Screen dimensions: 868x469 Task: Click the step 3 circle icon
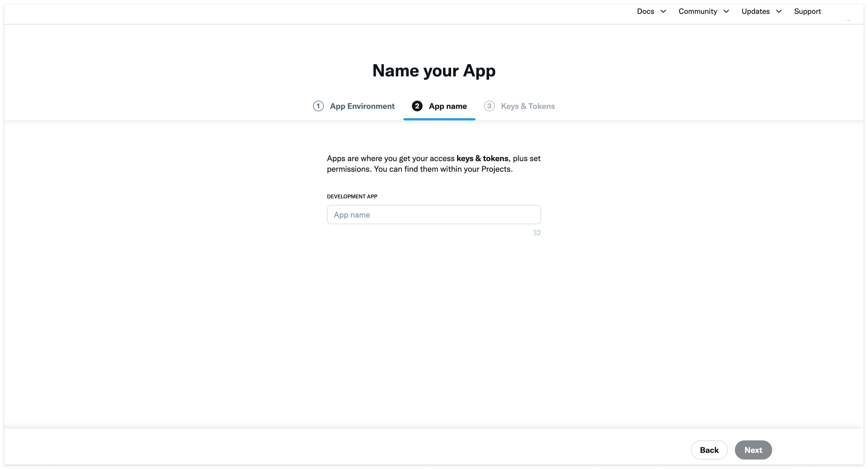[489, 106]
